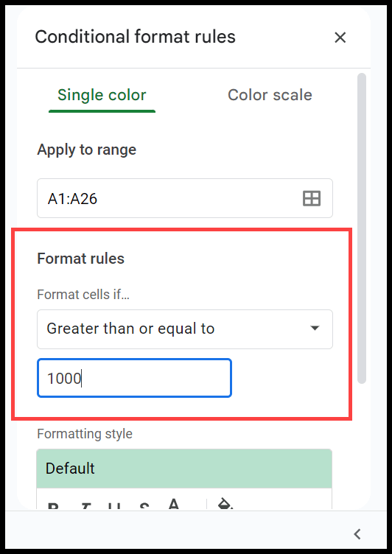Screen dimensions: 392x554
Task: Toggle strikethrough formatting in formatting style
Action: (144, 505)
